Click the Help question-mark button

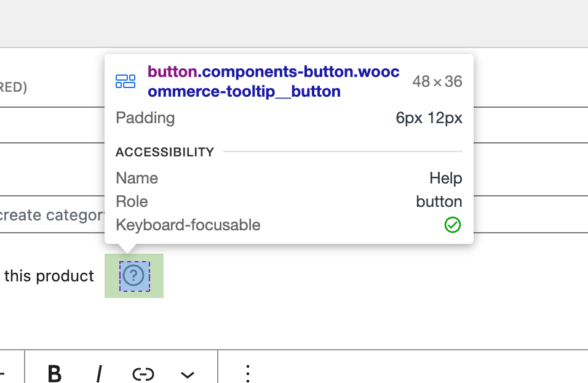pyautogui.click(x=133, y=275)
